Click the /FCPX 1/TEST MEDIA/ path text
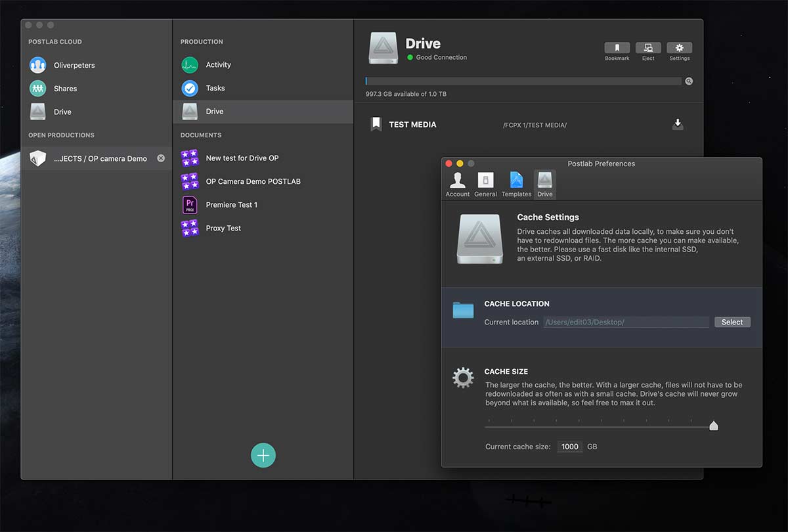Viewport: 788px width, 532px height. 535,125
